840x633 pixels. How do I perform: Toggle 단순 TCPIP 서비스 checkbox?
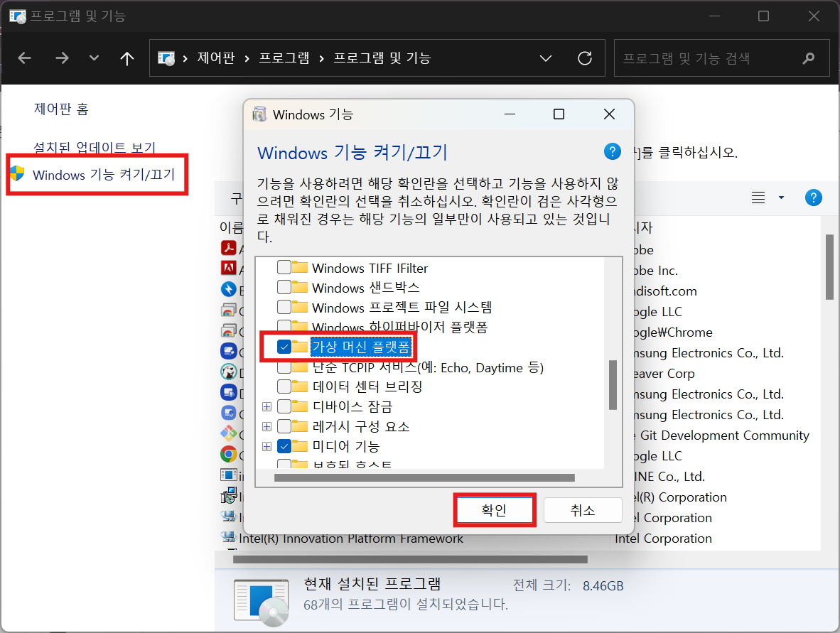284,368
